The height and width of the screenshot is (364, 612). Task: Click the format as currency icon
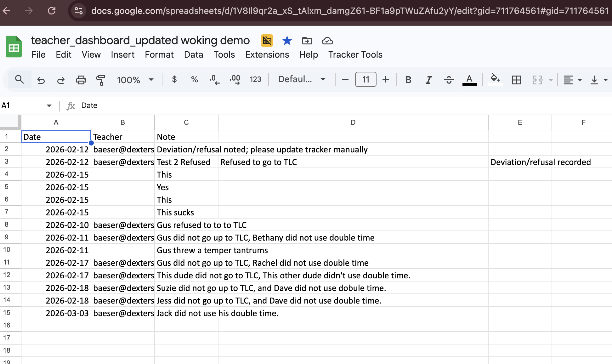[174, 80]
